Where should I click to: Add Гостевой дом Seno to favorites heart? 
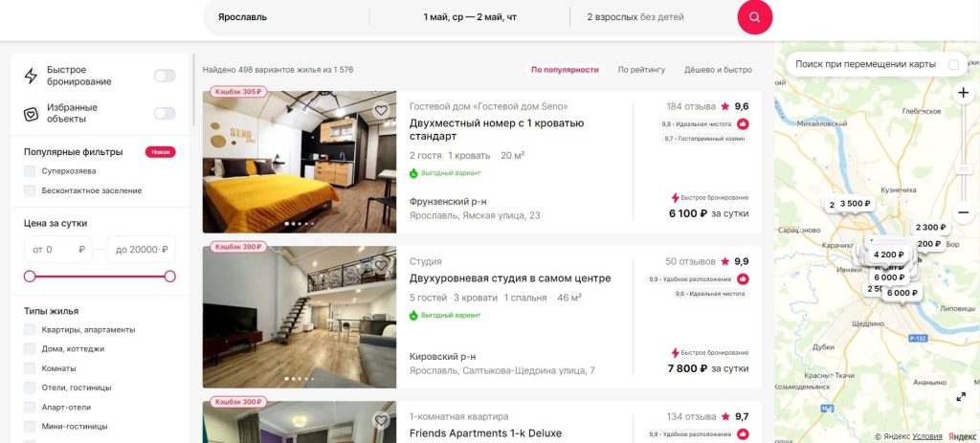click(x=381, y=111)
